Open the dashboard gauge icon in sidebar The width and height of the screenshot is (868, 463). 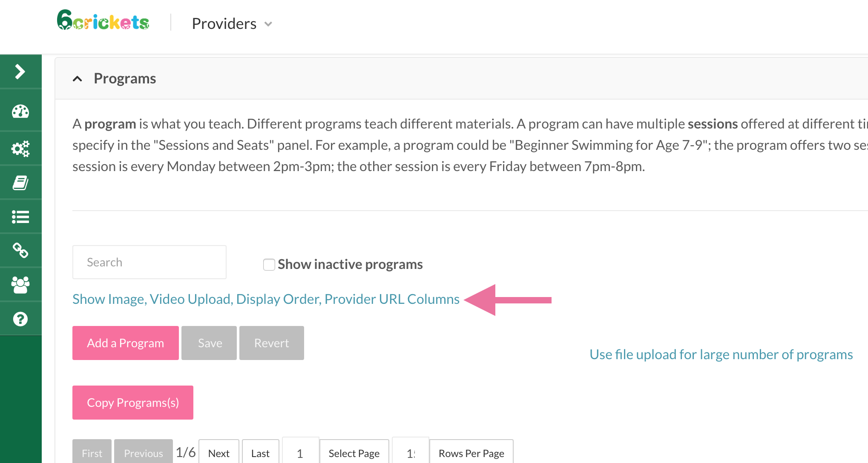click(20, 111)
